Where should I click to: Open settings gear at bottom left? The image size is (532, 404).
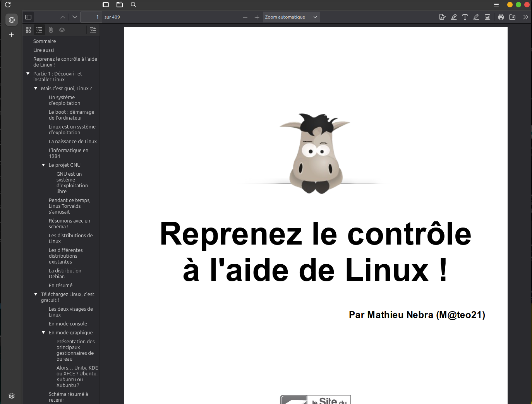[x=12, y=396]
